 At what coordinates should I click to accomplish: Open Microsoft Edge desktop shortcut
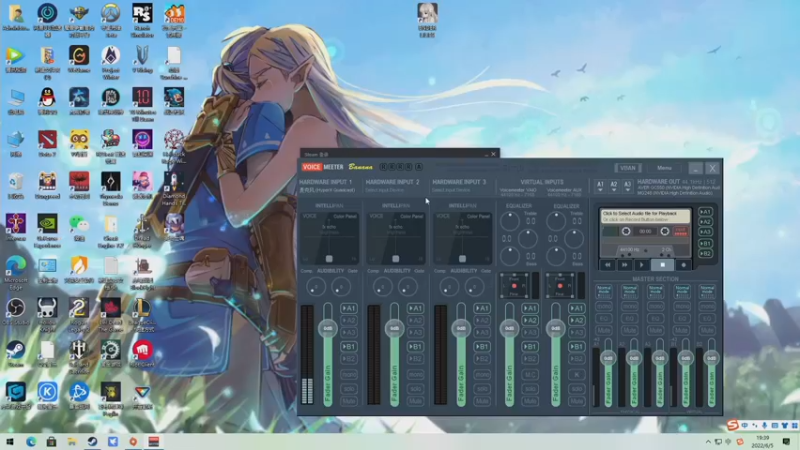tap(16, 267)
